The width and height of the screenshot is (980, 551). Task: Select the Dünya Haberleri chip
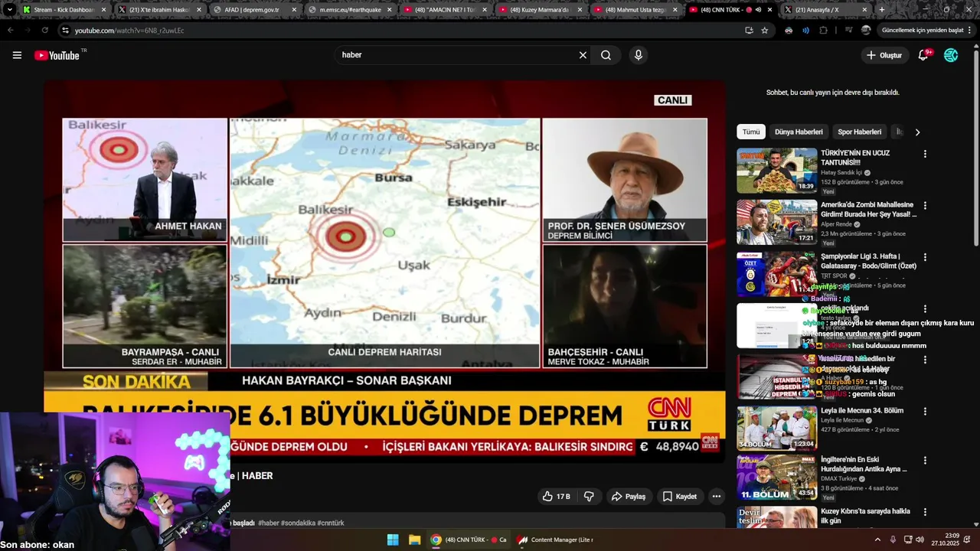(799, 132)
